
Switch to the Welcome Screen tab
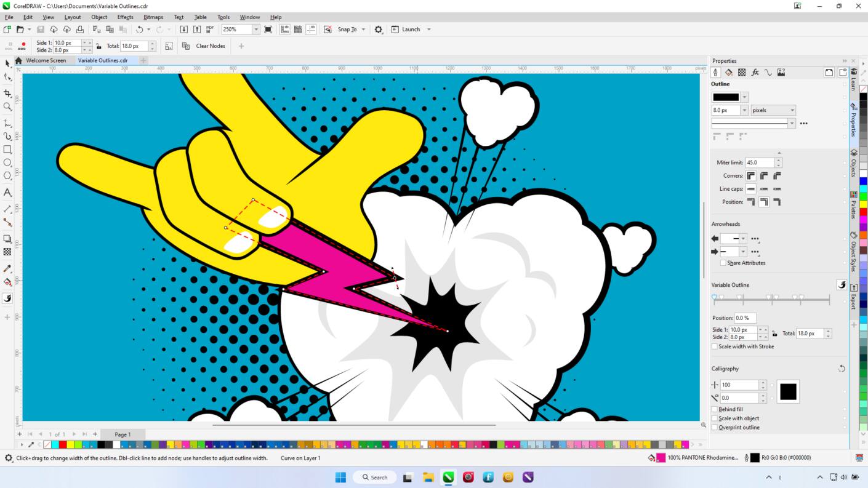click(x=46, y=60)
